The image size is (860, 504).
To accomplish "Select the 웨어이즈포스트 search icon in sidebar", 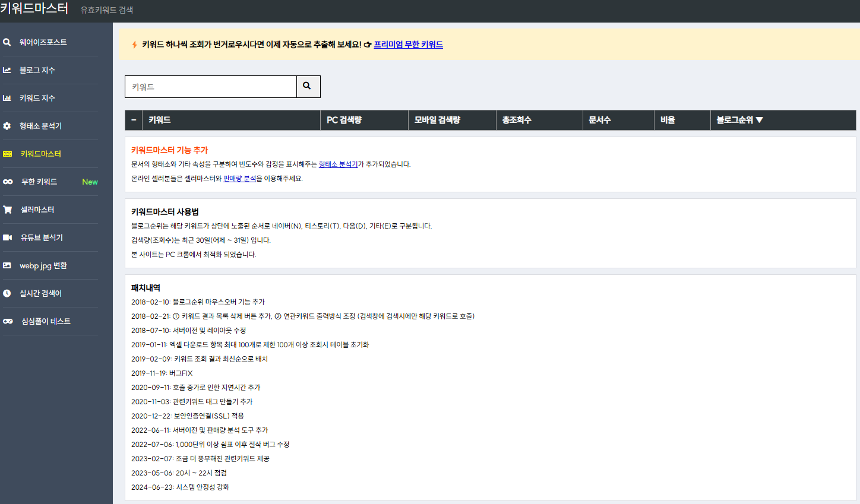I will pyautogui.click(x=7, y=42).
